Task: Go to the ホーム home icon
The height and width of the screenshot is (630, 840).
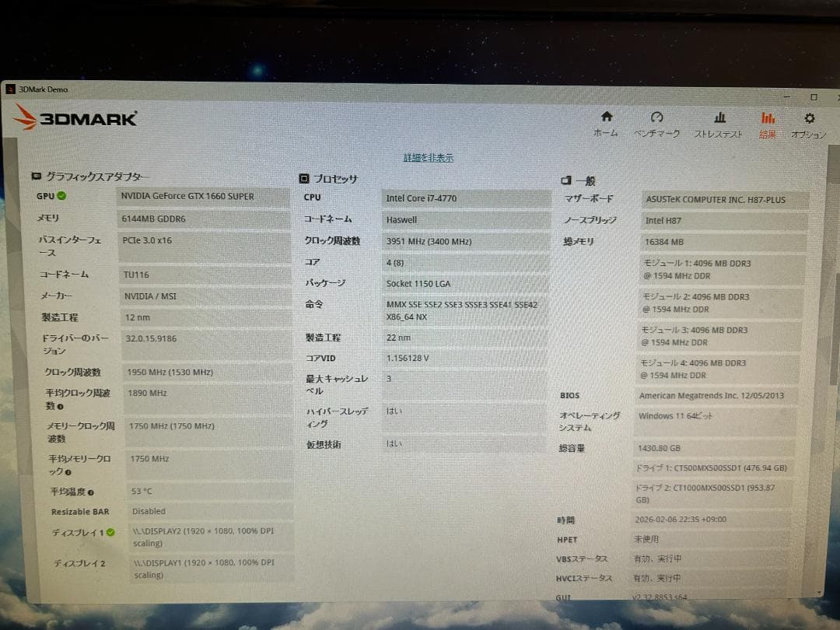Action: 607,117
